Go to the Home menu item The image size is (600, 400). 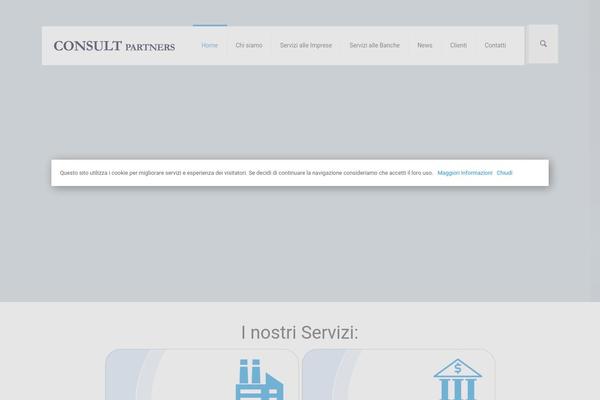pyautogui.click(x=210, y=45)
